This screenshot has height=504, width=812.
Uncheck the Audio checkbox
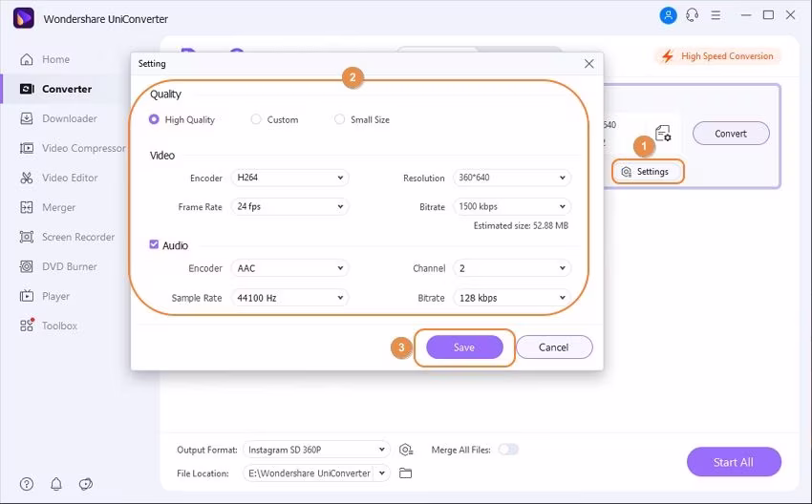coord(154,244)
